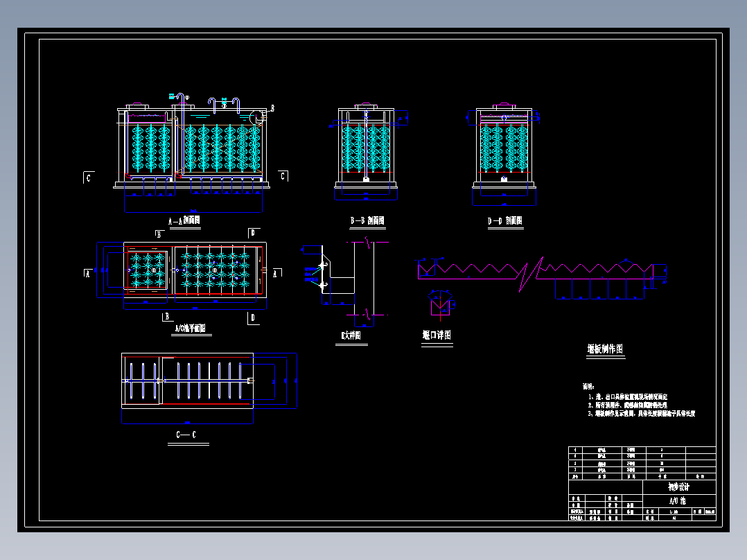Click the materials table header row
Viewport: 747px width, 560px height.
click(642, 477)
